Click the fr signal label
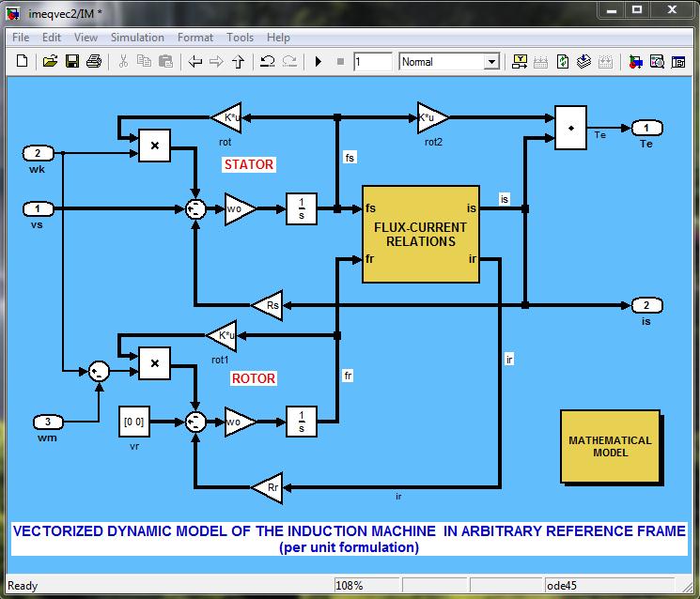 (348, 376)
